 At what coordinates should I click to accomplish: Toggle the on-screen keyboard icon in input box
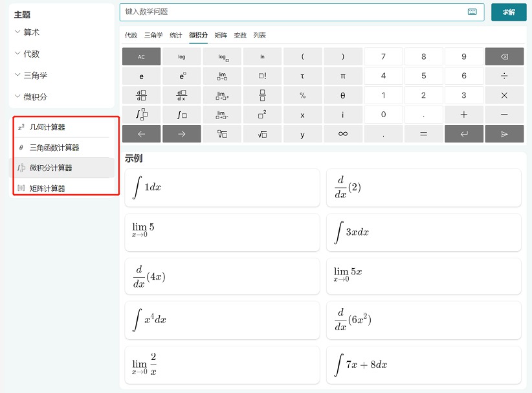pos(472,12)
